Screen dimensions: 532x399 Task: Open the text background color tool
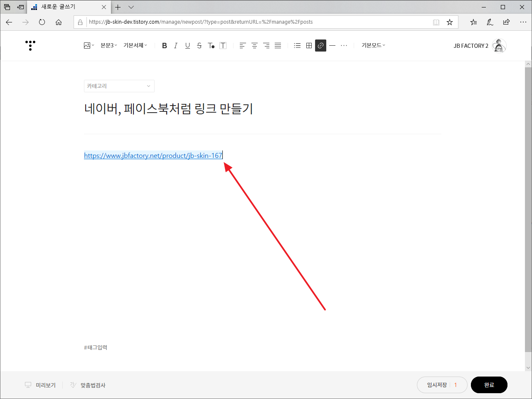pyautogui.click(x=223, y=46)
